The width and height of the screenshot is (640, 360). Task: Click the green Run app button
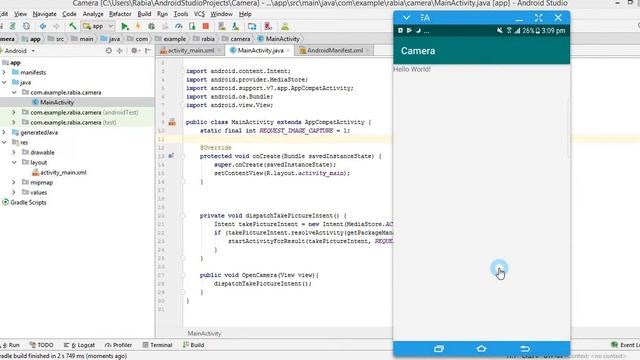[x=124, y=27]
